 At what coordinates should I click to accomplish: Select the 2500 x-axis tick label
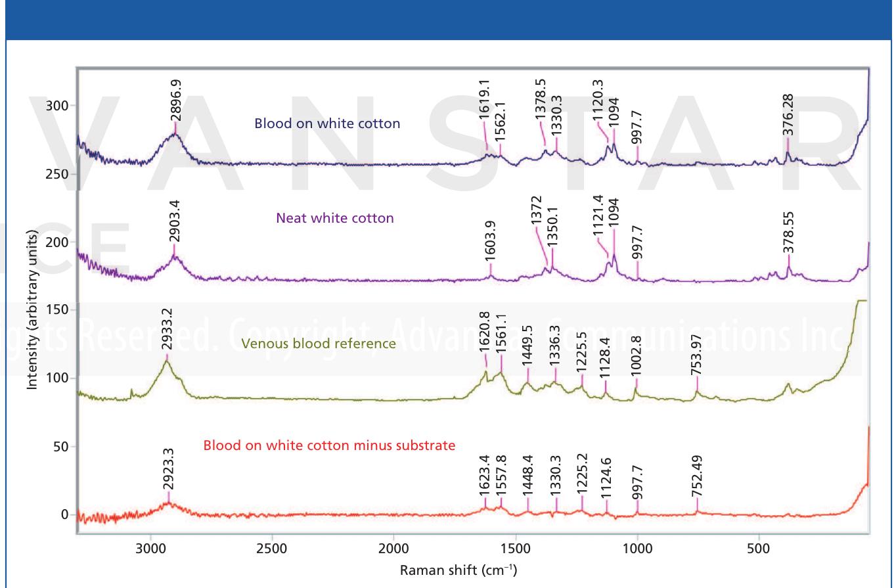(272, 547)
